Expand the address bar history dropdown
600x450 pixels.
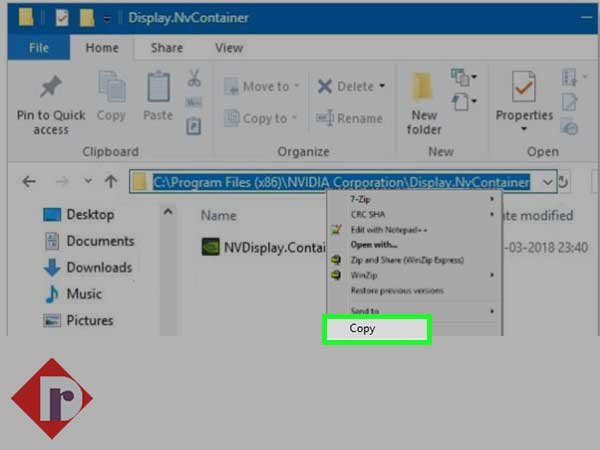(x=548, y=182)
